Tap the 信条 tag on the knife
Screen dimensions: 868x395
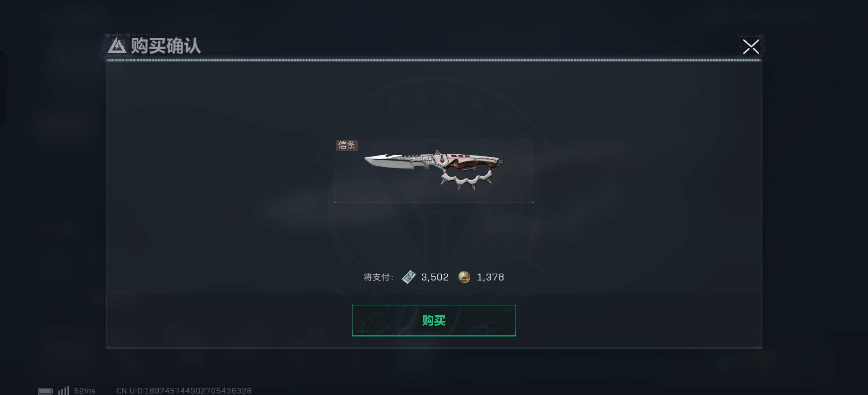[x=347, y=145]
